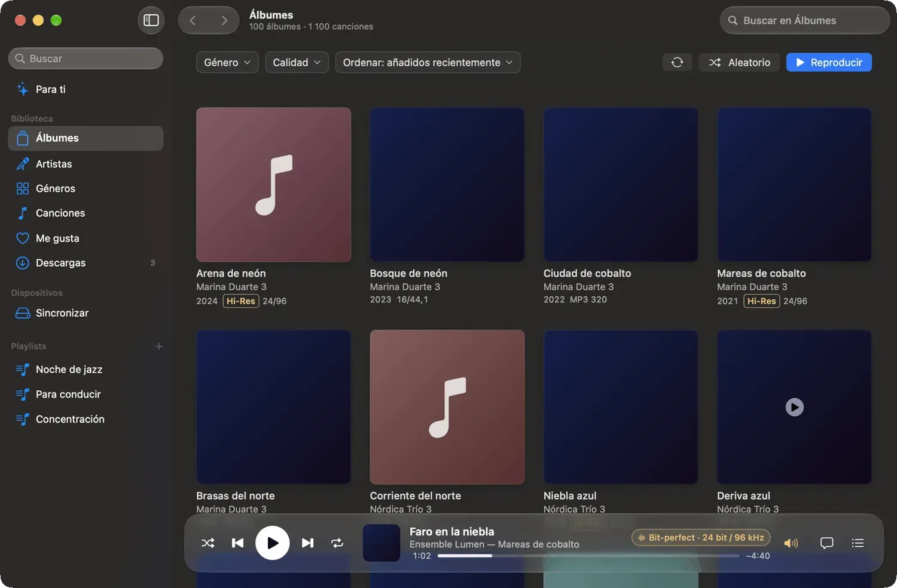Toggle repeat mode in the player
Screen dimensions: 897x588
pos(337,543)
